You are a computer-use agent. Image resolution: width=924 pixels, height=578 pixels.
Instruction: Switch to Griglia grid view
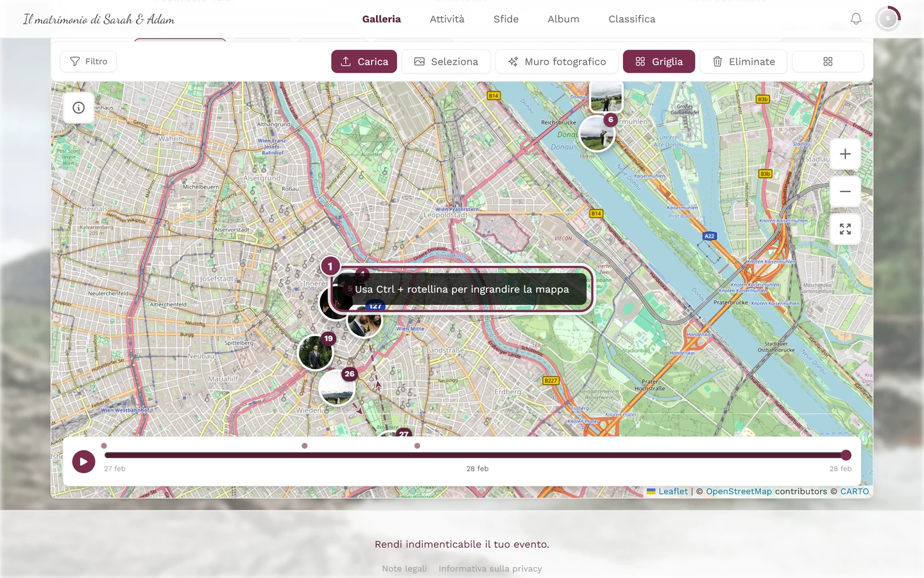point(659,62)
